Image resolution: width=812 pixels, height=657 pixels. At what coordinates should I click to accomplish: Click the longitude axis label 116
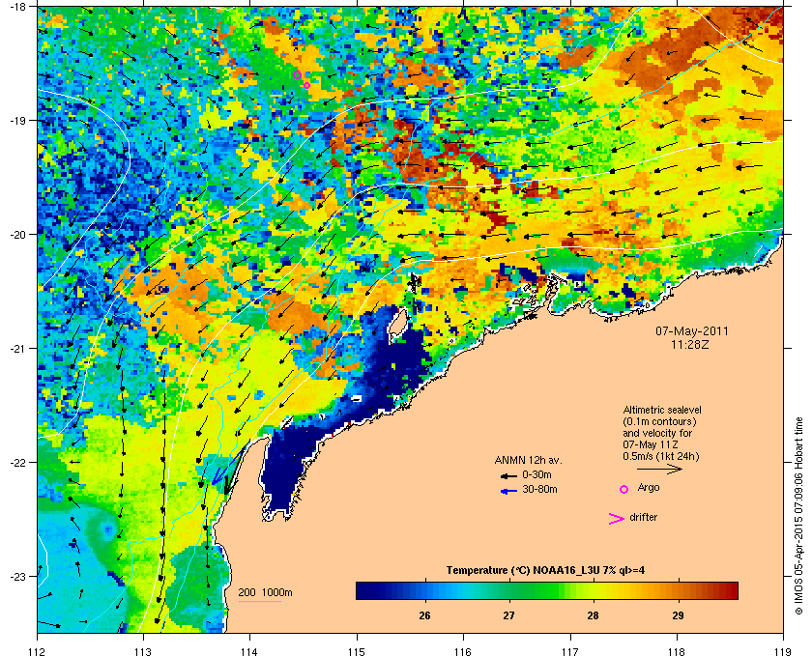463,651
